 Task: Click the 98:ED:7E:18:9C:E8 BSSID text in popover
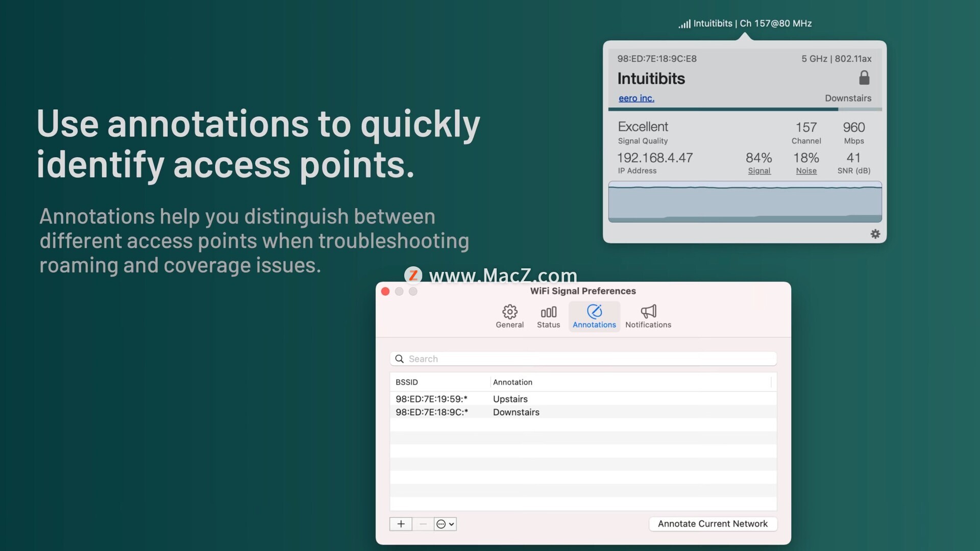coord(656,59)
